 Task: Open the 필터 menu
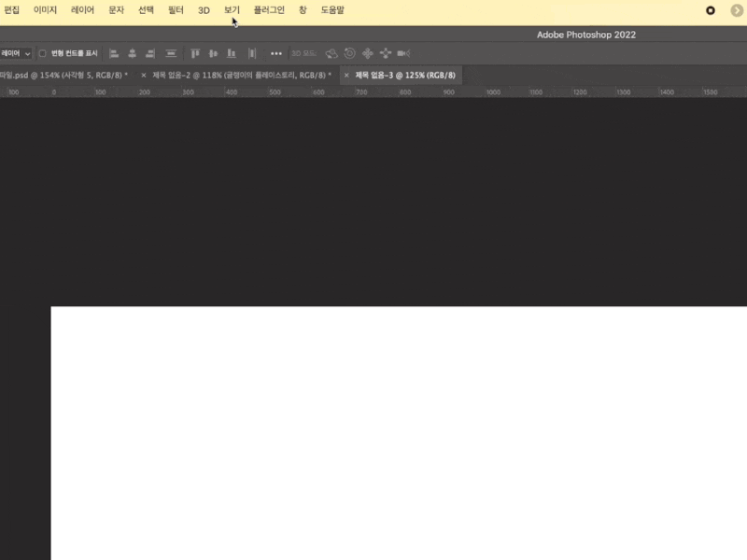point(176,10)
